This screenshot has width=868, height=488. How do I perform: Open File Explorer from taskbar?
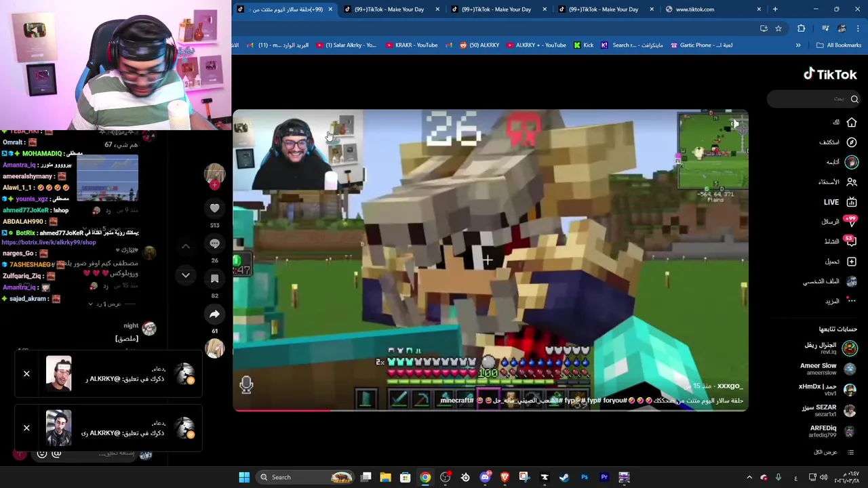click(385, 477)
